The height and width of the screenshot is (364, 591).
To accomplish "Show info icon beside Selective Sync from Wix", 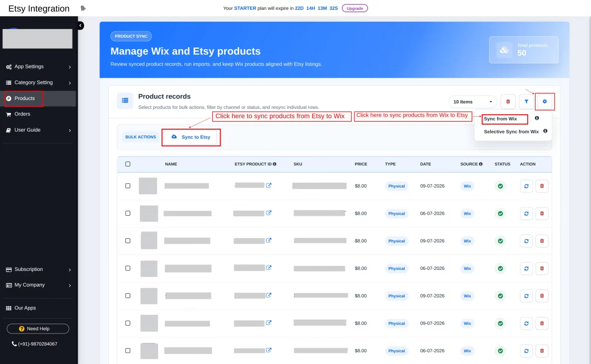I will click(545, 131).
